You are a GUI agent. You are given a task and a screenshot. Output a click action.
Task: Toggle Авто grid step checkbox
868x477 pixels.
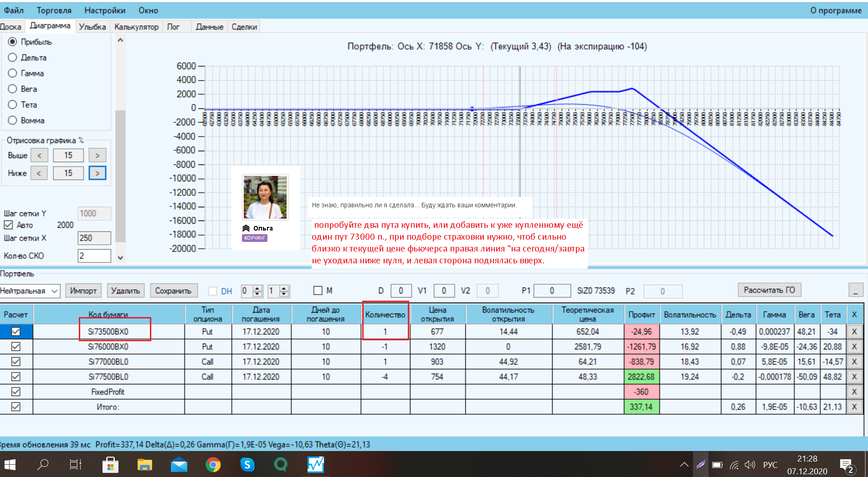tap(8, 225)
